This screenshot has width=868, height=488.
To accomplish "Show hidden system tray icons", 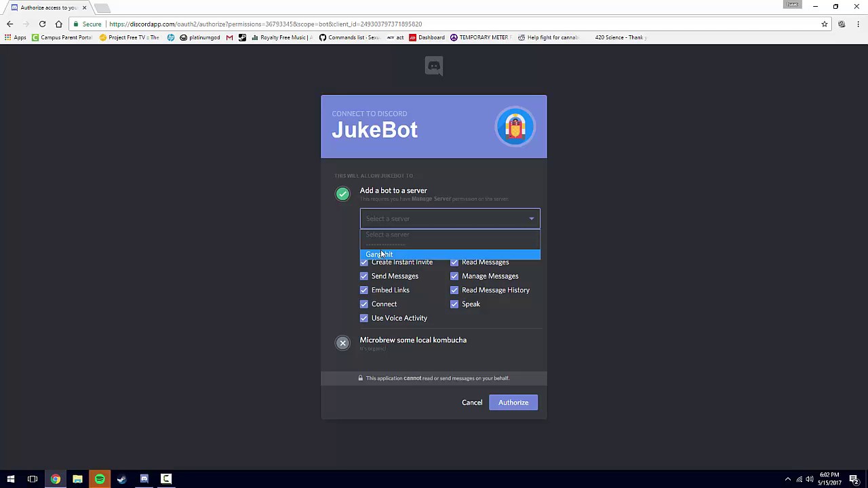I will pos(787,479).
